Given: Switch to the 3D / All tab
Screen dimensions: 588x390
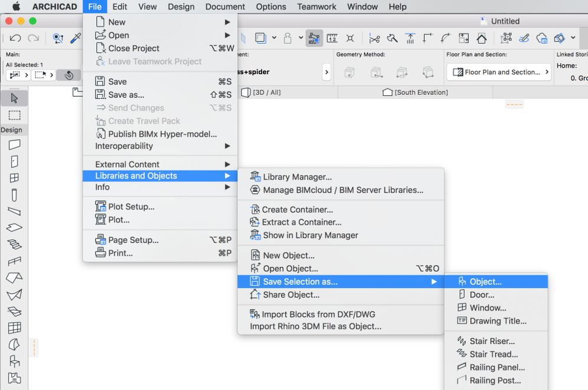Looking at the screenshot, I should 261,92.
